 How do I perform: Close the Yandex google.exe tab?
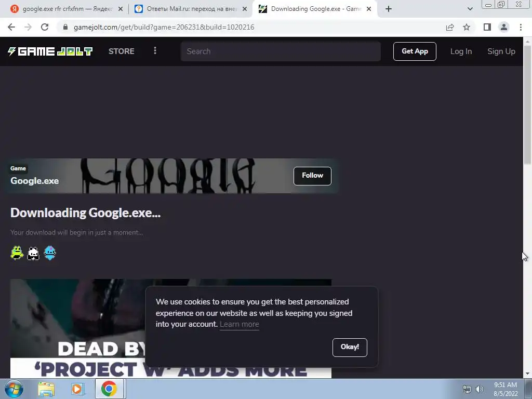(x=120, y=9)
